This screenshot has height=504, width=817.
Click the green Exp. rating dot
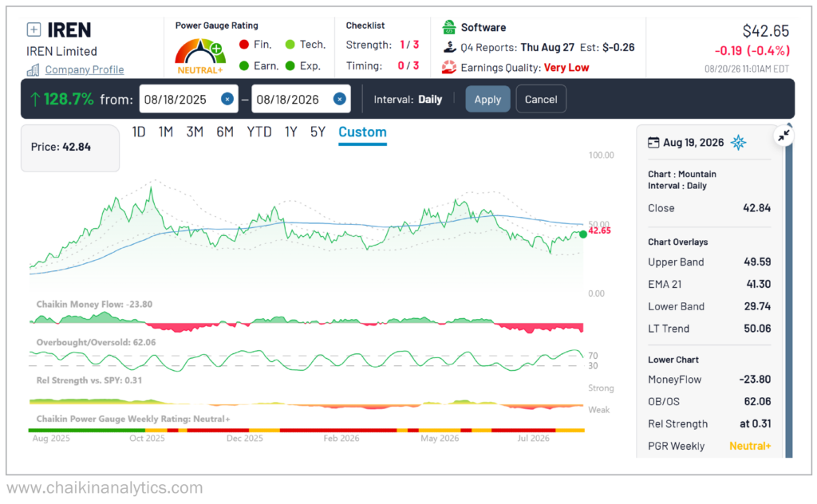pyautogui.click(x=290, y=65)
